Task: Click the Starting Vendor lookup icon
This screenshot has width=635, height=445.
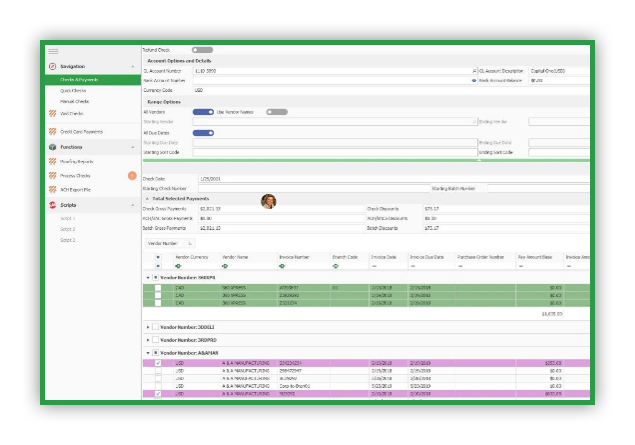Action: [x=474, y=121]
